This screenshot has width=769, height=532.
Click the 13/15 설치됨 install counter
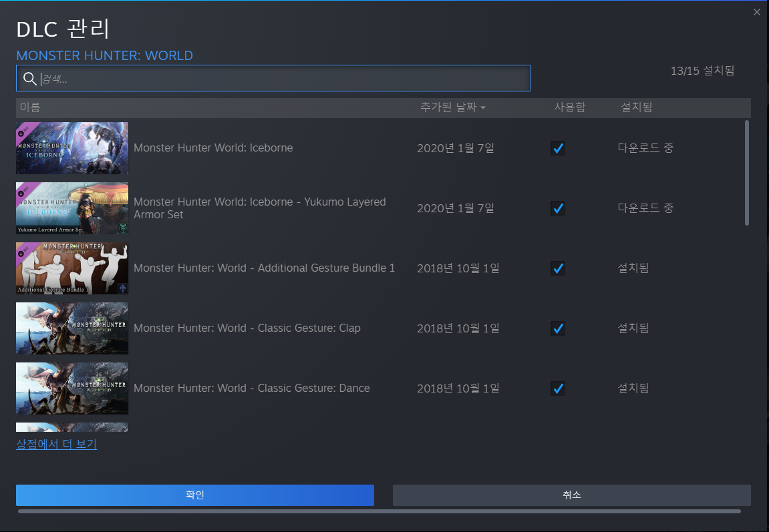[x=702, y=71]
